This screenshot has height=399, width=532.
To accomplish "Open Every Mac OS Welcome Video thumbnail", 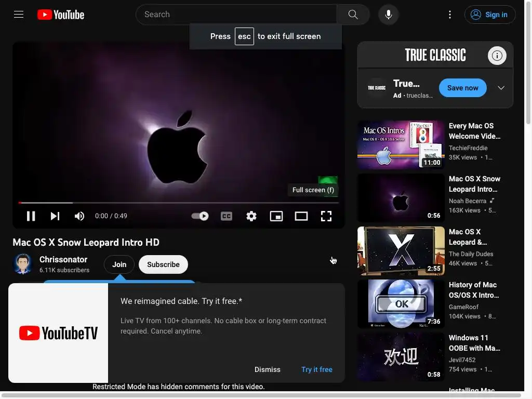I will click(401, 145).
